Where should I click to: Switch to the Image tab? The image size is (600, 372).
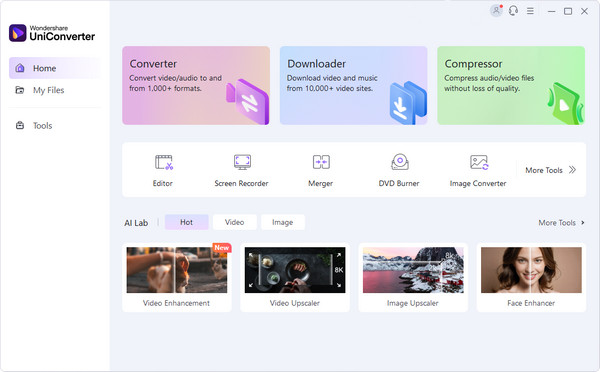pos(283,222)
